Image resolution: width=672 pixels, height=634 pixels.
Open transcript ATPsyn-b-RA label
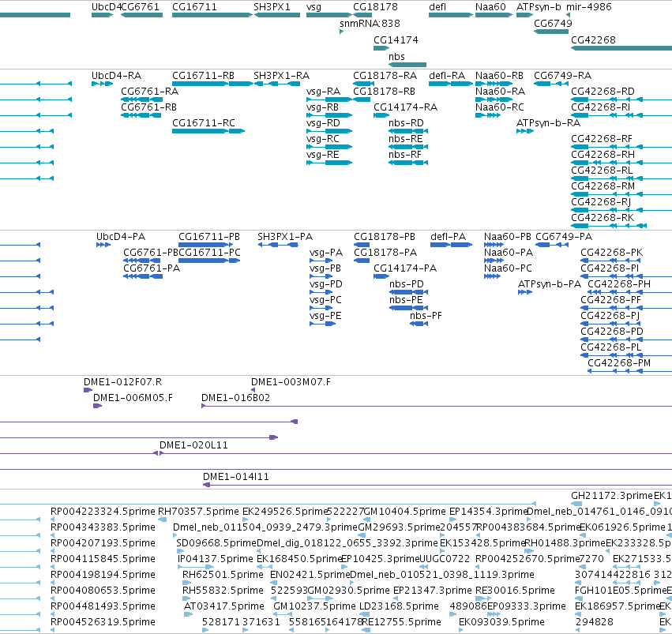548,123
